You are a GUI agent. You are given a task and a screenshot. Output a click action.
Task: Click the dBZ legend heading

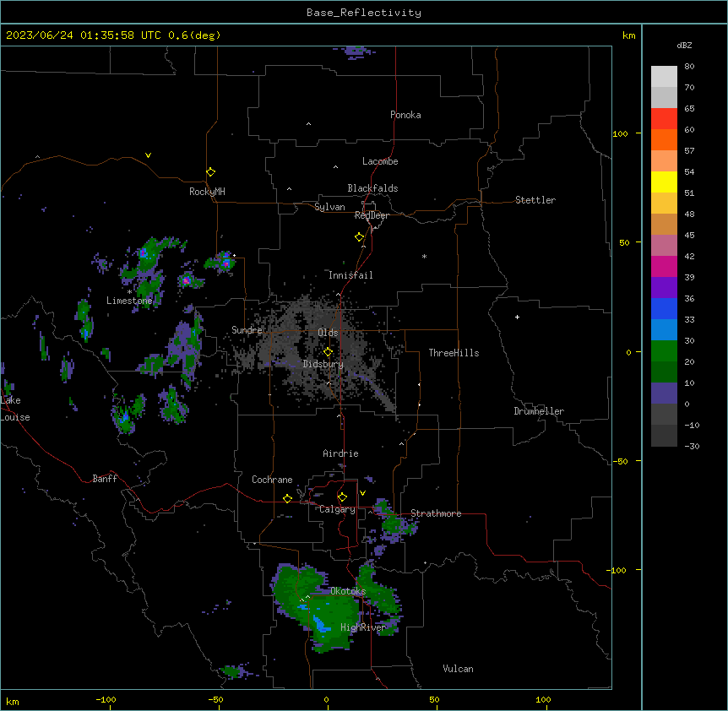click(684, 45)
